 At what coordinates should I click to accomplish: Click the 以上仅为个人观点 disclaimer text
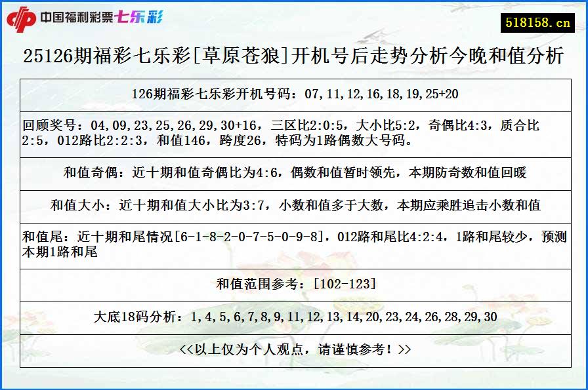pos(294,348)
